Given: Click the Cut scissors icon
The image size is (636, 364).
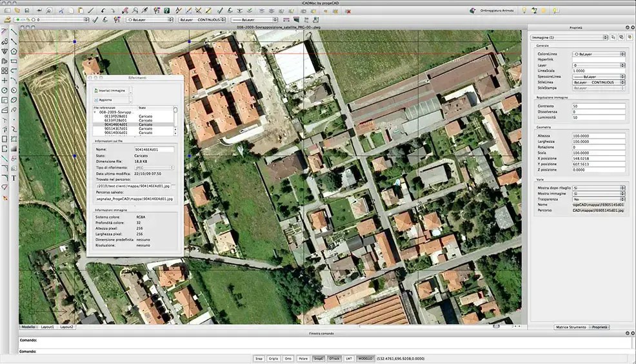Looking at the screenshot, I should [x=61, y=10].
